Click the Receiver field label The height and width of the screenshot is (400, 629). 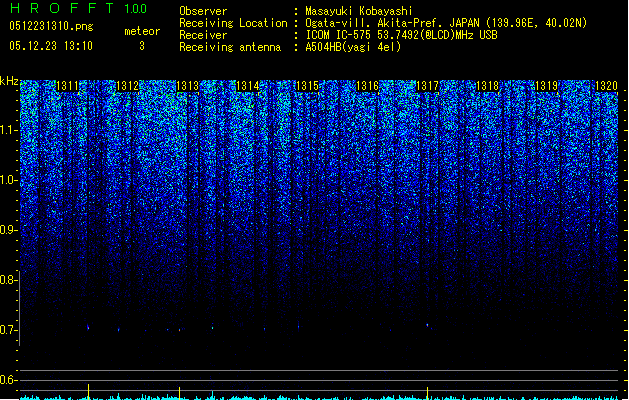pos(203,35)
